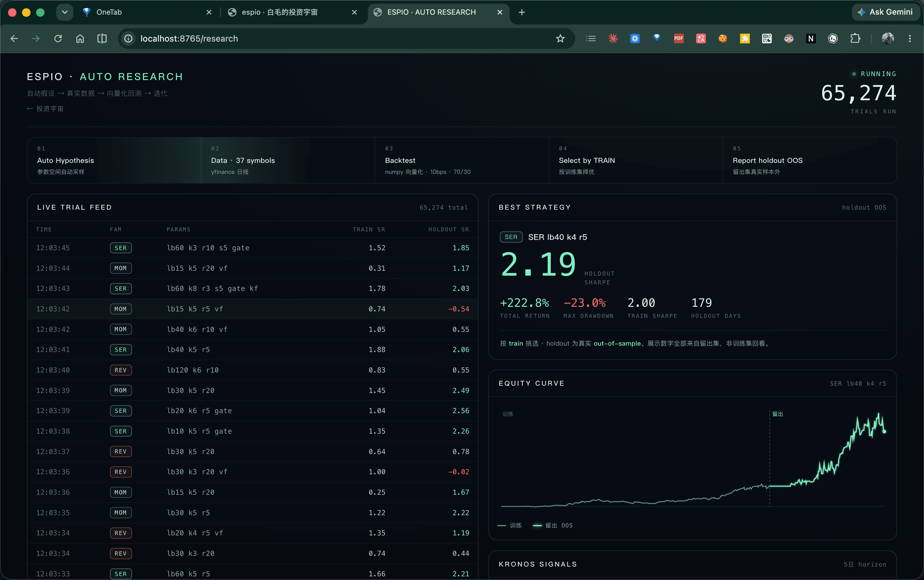Open the browser home page
The width and height of the screenshot is (924, 580).
coord(80,39)
